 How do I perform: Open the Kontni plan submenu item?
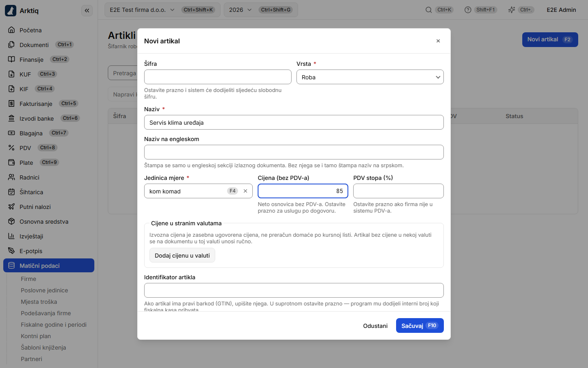pyautogui.click(x=36, y=336)
